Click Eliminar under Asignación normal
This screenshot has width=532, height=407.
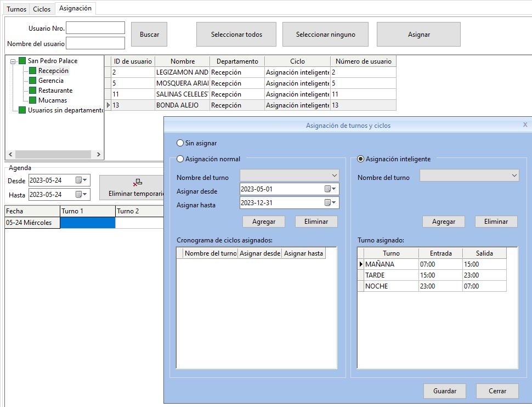pyautogui.click(x=316, y=221)
